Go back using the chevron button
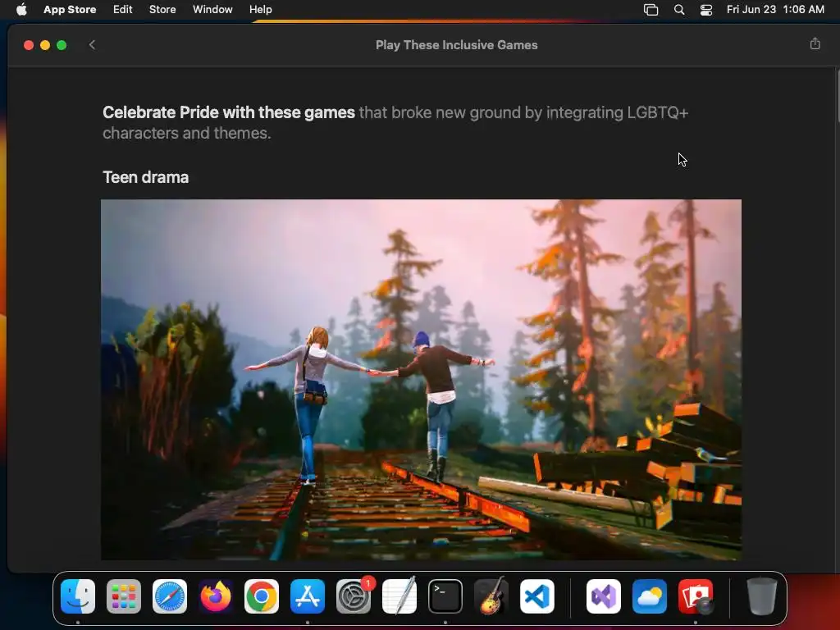 [92, 45]
